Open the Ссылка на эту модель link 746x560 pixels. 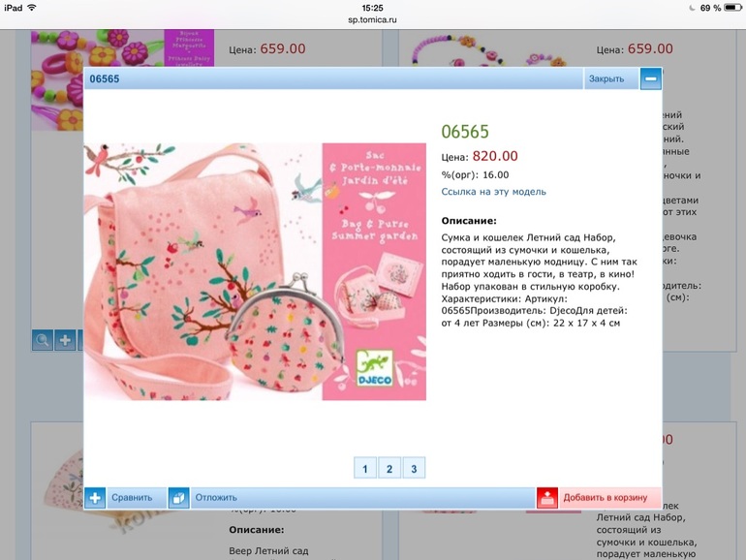coord(493,192)
